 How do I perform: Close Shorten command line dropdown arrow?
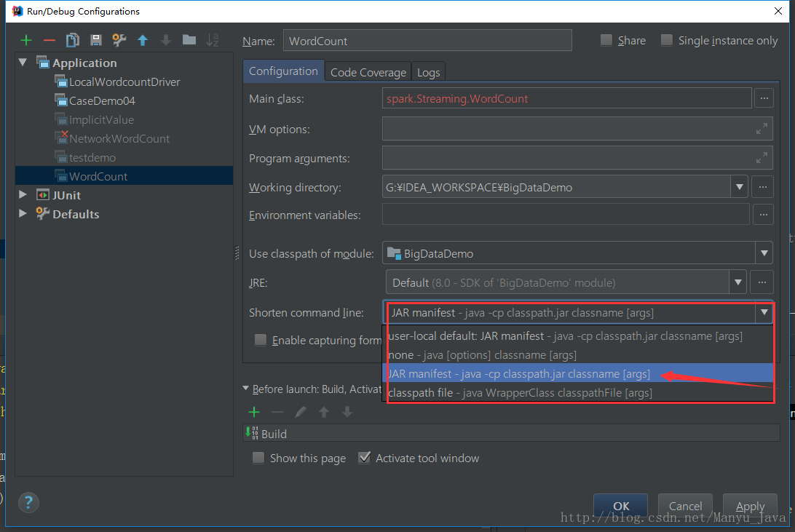[x=764, y=313]
